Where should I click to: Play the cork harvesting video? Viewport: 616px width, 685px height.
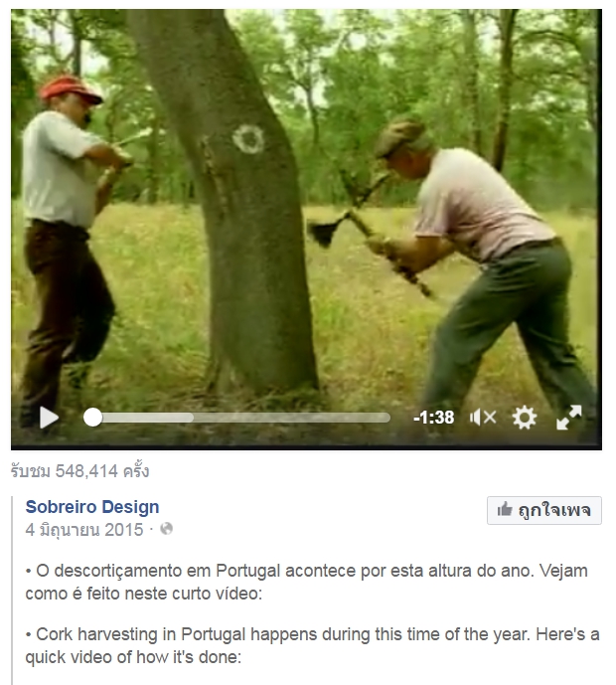point(50,418)
